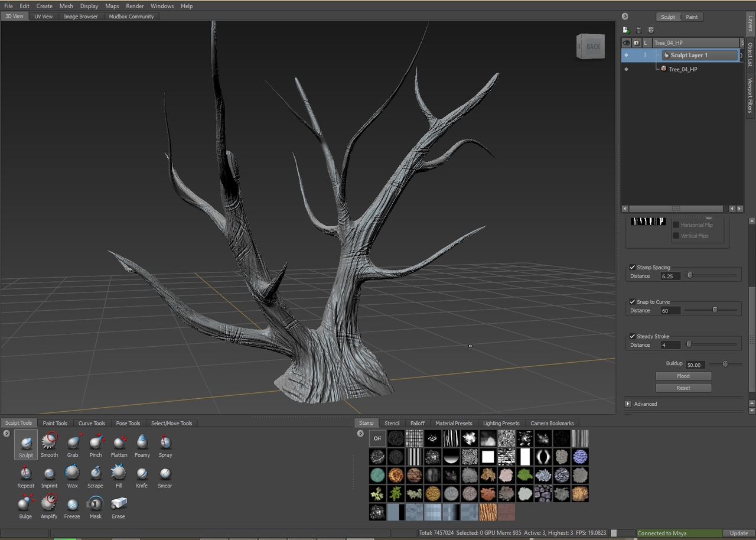
Task: Click the properties panel scroll-up arrow
Action: 752,221
